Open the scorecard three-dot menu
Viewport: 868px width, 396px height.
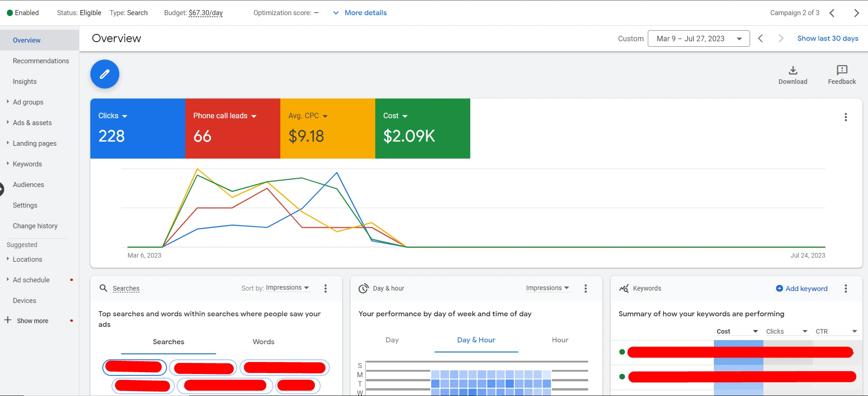tap(846, 117)
